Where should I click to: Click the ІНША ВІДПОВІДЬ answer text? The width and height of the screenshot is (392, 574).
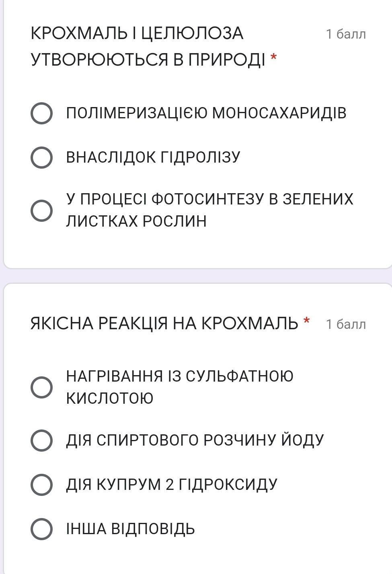tap(130, 529)
